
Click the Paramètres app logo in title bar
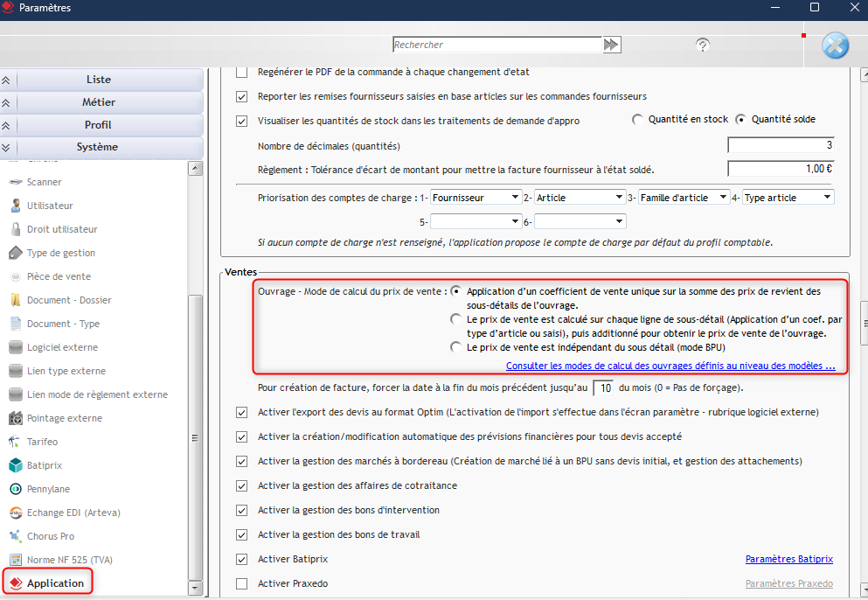7,8
